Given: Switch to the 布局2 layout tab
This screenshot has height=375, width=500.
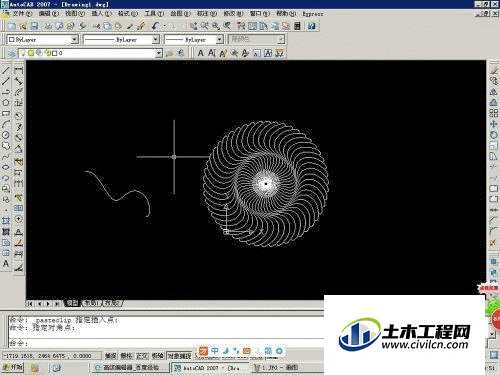Looking at the screenshot, I should coord(112,303).
